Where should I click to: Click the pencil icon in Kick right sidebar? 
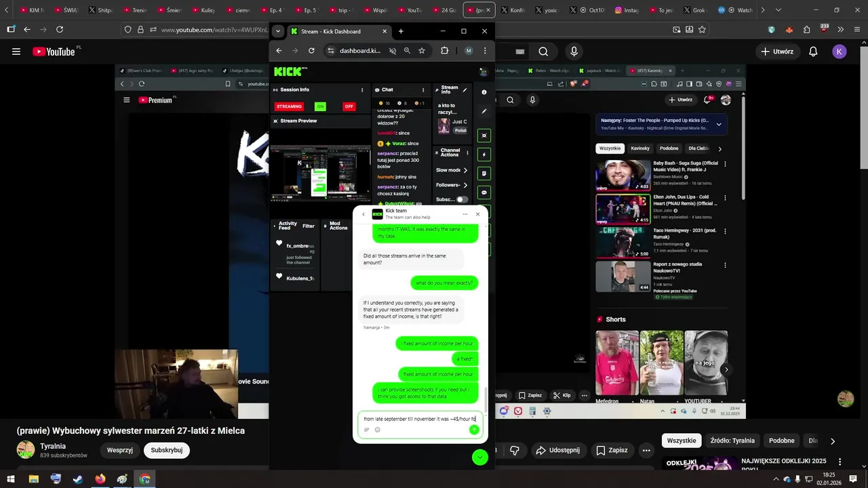click(484, 111)
